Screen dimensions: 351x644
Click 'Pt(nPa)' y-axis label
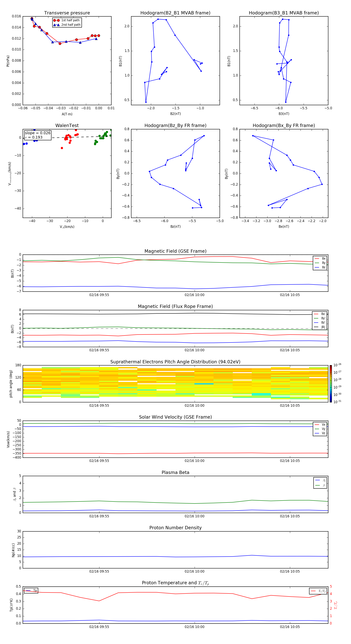click(8, 61)
